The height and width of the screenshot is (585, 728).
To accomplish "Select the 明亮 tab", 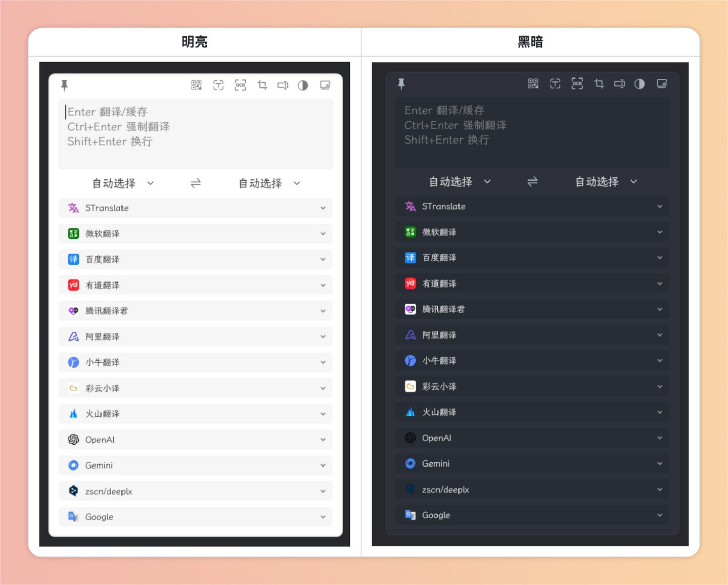I will tap(195, 42).
